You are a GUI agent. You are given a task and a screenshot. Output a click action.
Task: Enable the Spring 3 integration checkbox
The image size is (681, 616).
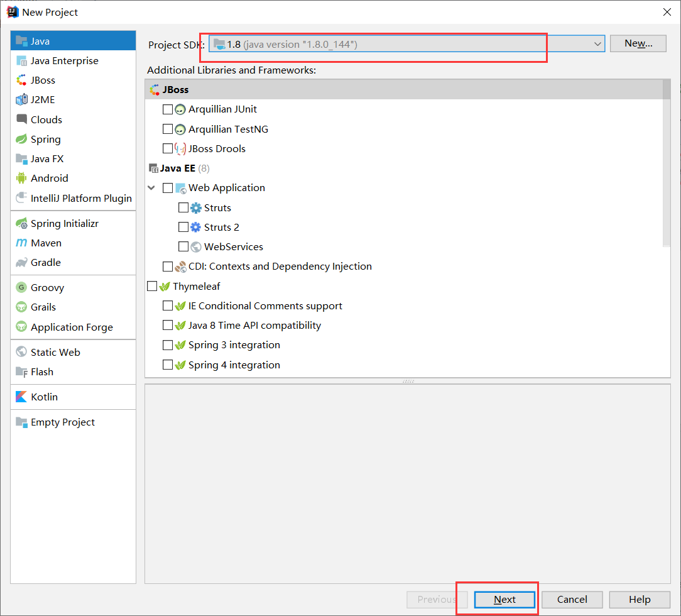coord(168,345)
